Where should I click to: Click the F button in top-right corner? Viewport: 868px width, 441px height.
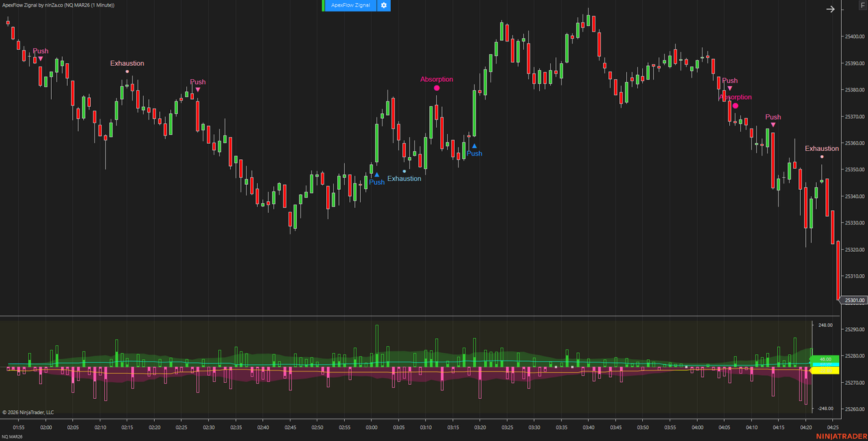click(x=863, y=5)
